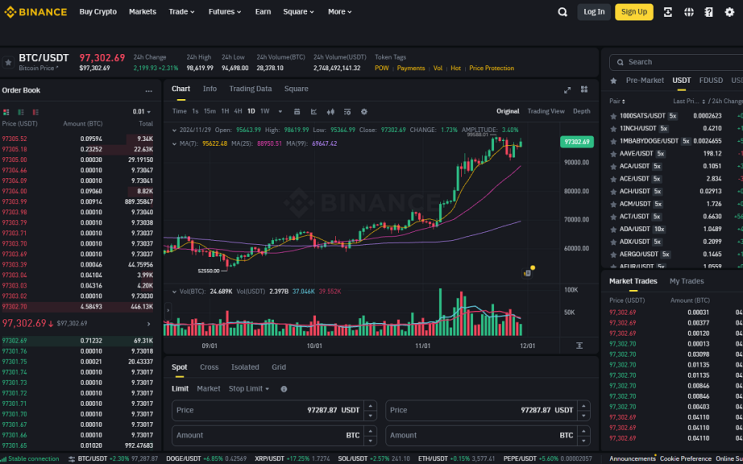Switch to the Trading Data tab
The image size is (743, 464).
click(x=251, y=89)
